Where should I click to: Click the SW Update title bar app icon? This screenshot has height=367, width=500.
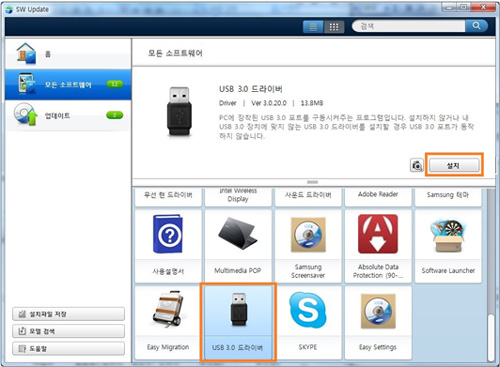pyautogui.click(x=9, y=9)
